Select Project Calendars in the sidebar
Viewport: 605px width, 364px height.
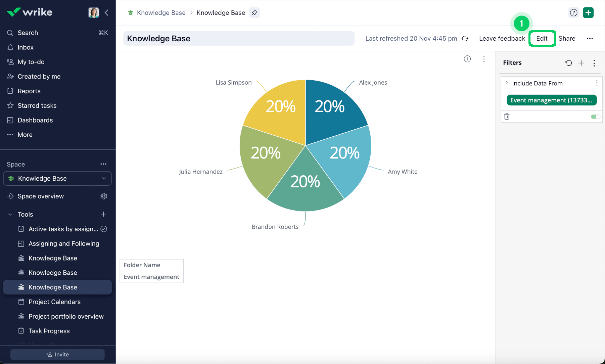(x=54, y=302)
